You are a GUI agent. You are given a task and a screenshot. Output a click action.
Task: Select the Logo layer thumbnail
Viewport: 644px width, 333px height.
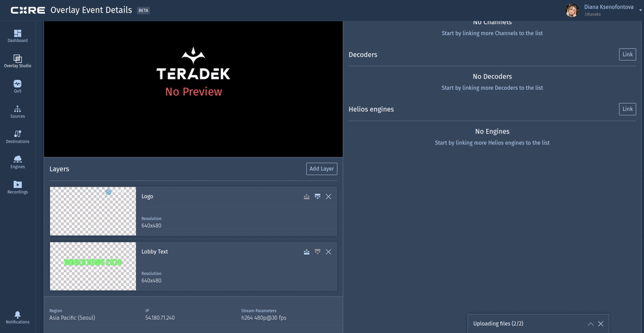pos(93,211)
